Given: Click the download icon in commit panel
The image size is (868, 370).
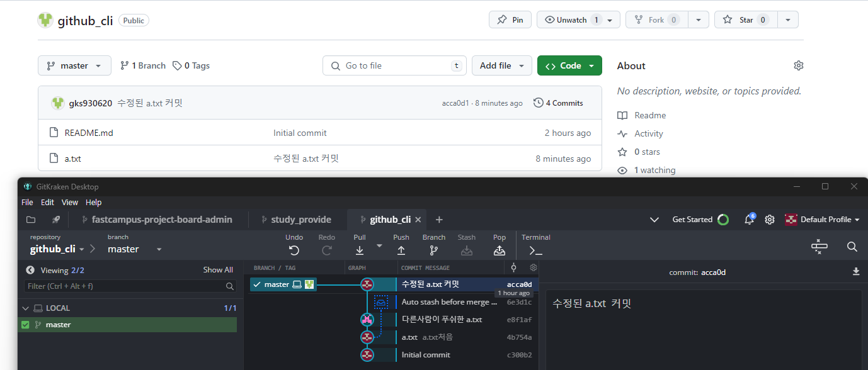Looking at the screenshot, I should 856,272.
